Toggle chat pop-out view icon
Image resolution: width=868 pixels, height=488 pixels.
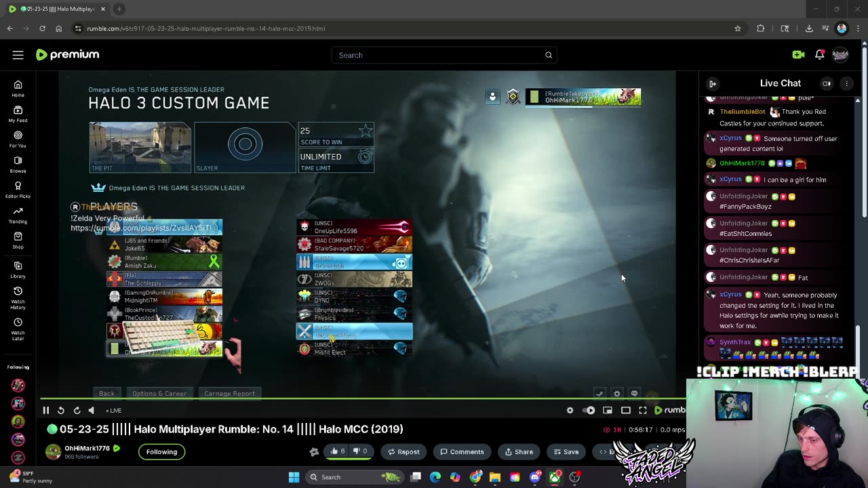point(827,83)
